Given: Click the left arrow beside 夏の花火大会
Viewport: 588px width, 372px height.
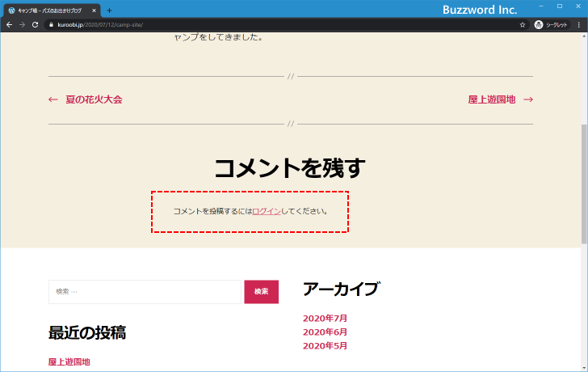Looking at the screenshot, I should pyautogui.click(x=52, y=99).
